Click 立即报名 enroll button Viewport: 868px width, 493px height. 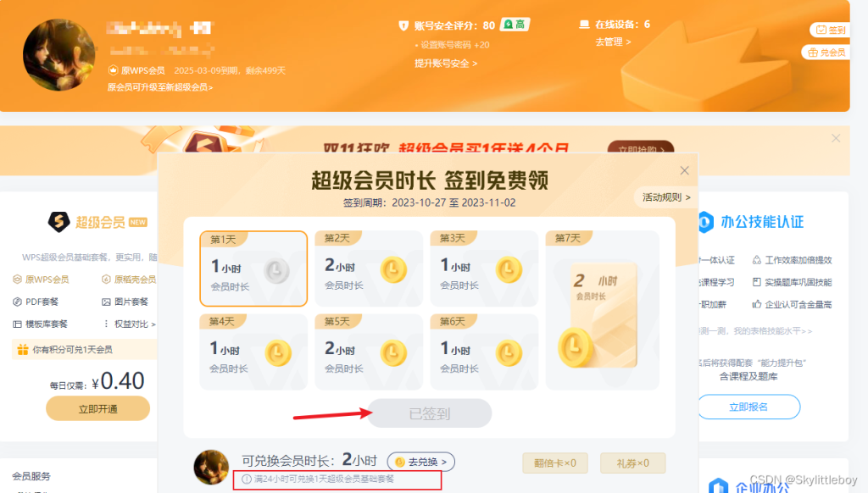click(748, 407)
